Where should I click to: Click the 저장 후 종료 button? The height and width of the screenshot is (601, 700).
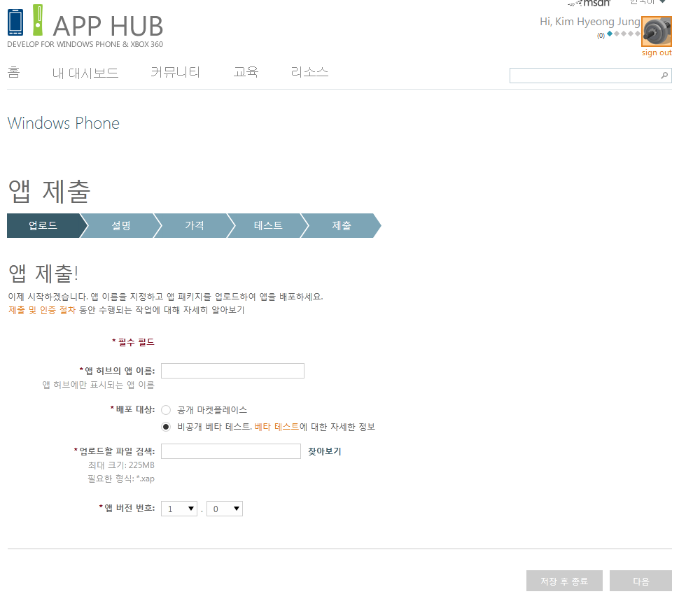point(564,581)
